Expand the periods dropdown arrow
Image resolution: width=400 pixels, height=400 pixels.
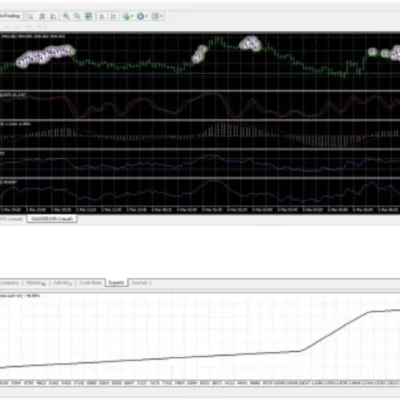[147, 16]
